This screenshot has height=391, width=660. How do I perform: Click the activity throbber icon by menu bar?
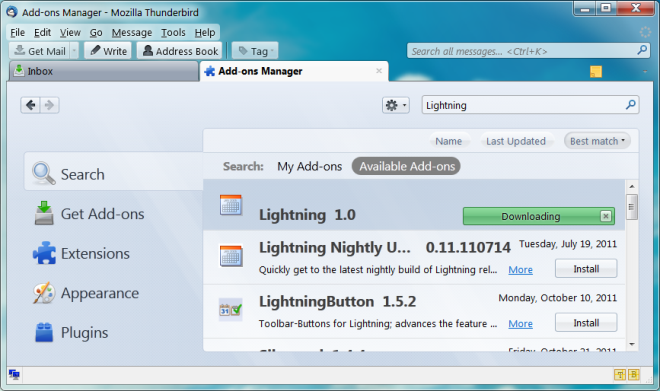(x=645, y=32)
